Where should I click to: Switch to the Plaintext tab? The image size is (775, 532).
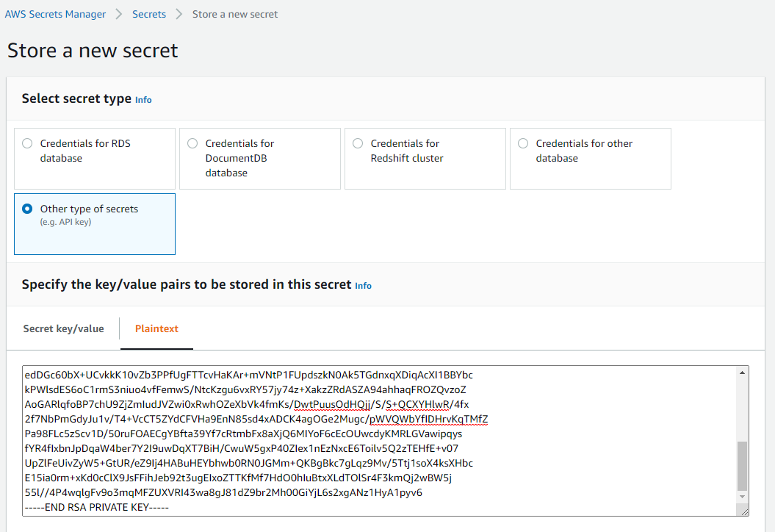pos(156,328)
